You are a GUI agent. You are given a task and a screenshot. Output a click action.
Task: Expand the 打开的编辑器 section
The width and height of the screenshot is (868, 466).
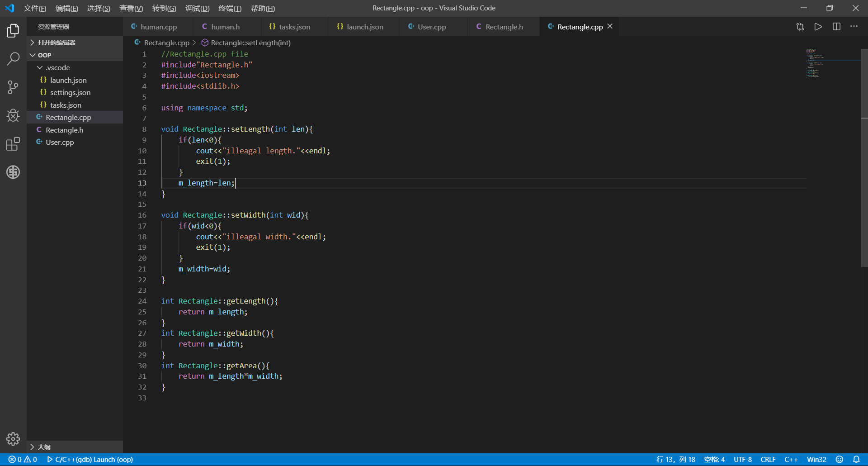[x=56, y=43]
